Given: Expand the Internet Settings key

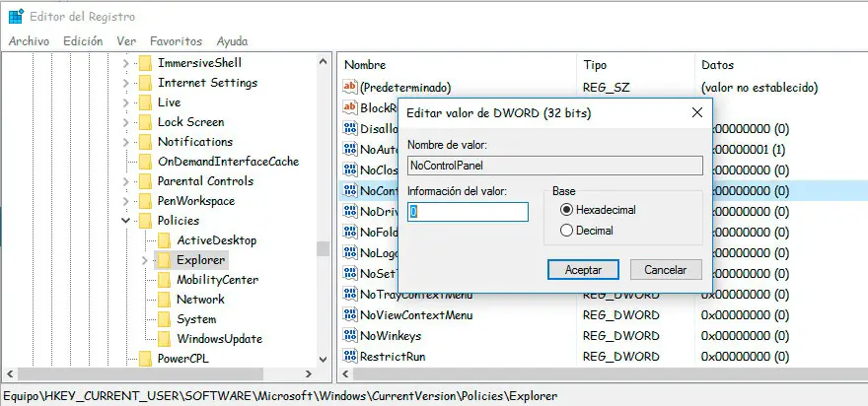Looking at the screenshot, I should (x=125, y=83).
